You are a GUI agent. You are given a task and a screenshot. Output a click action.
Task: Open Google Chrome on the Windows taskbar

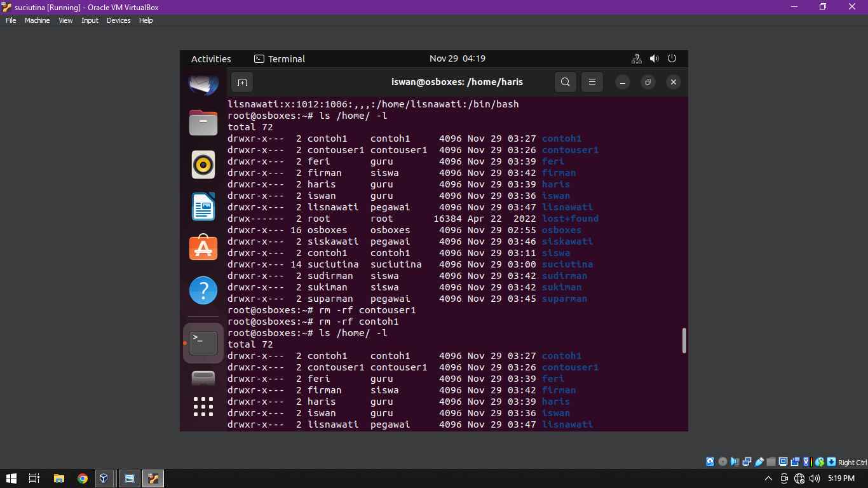[x=83, y=478]
